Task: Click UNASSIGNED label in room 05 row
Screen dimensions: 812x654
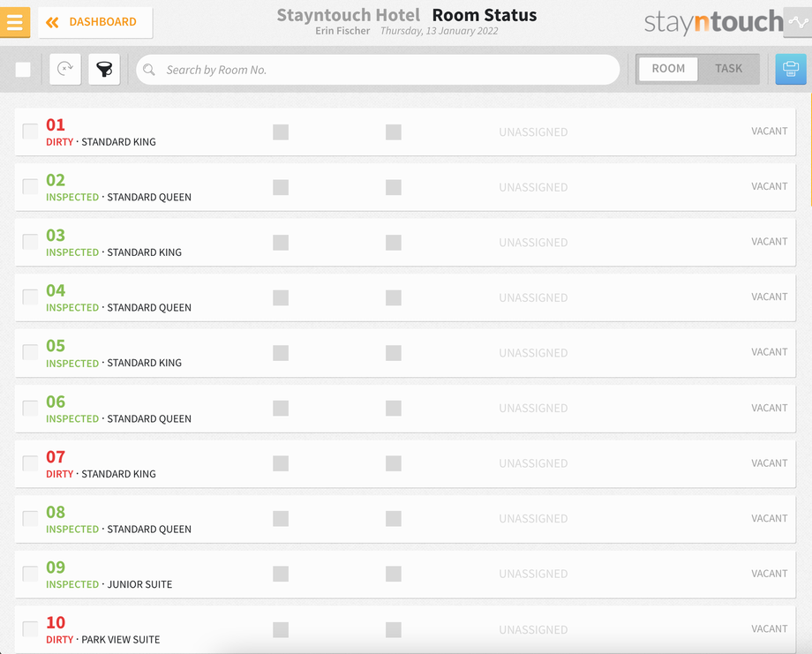Action: click(533, 353)
